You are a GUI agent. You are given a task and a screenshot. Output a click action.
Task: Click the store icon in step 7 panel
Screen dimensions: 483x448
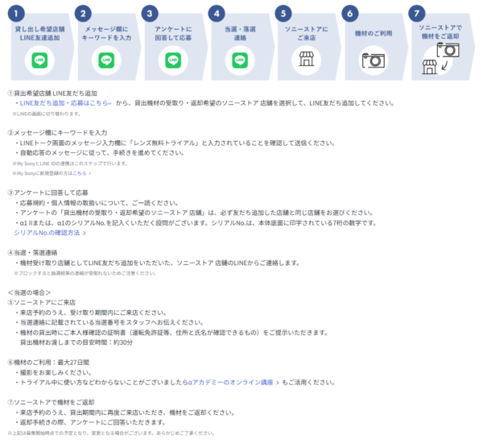coord(429,67)
